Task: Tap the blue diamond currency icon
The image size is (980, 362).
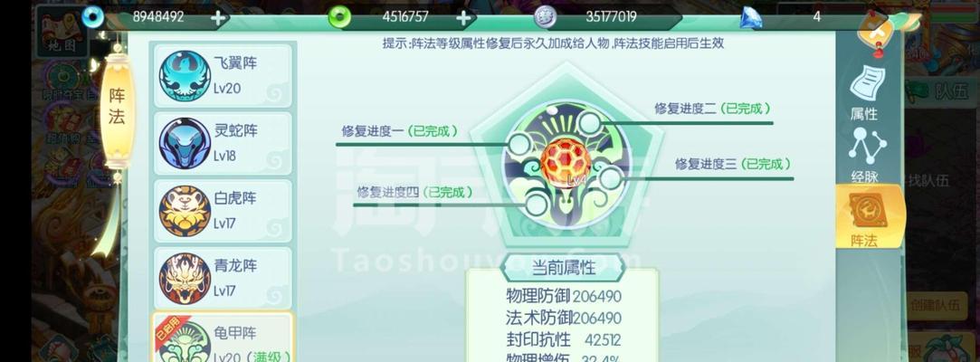Action: 751,17
